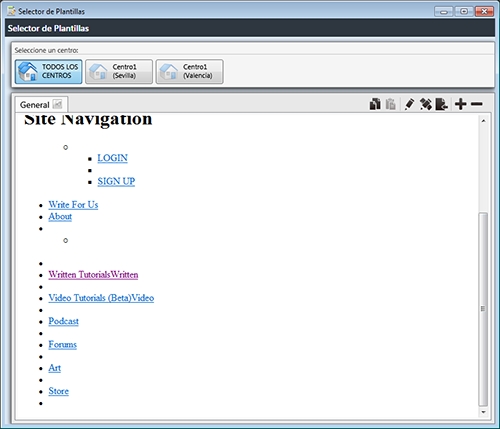Click the scrollbar up arrow
500x429 pixels.
483,121
